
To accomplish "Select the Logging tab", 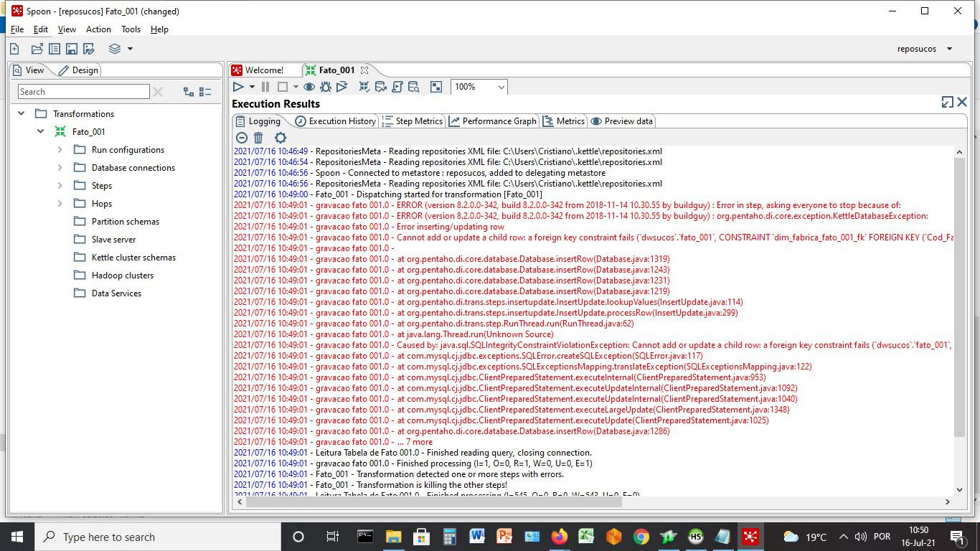I will 258,121.
